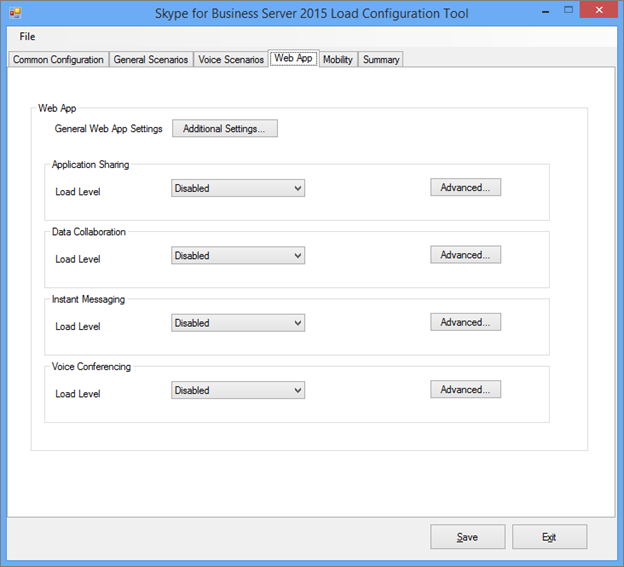Open Advanced settings for Application Sharing
Image resolution: width=624 pixels, height=567 pixels.
coord(466,187)
